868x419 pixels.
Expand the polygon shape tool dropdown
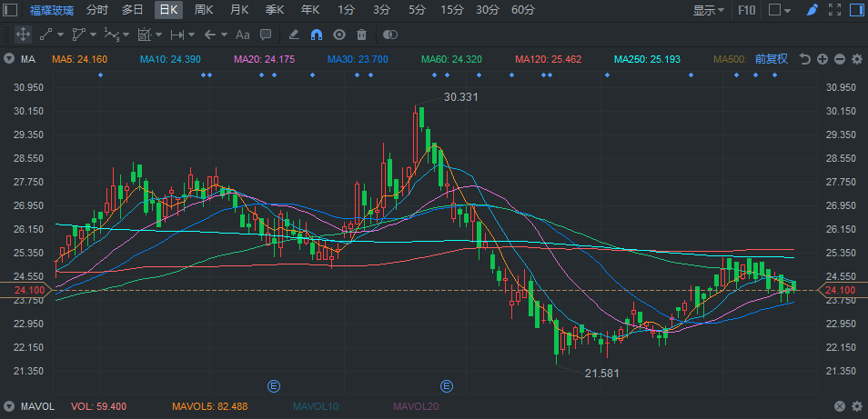[93, 35]
